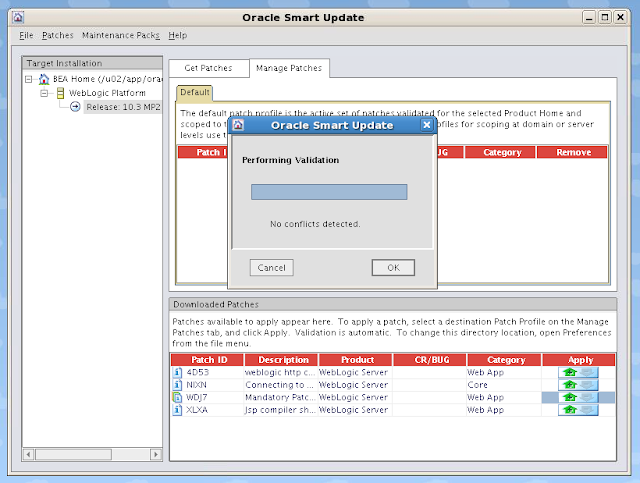Click the Target Installation panel header
This screenshot has width=640, height=483.
point(92,63)
